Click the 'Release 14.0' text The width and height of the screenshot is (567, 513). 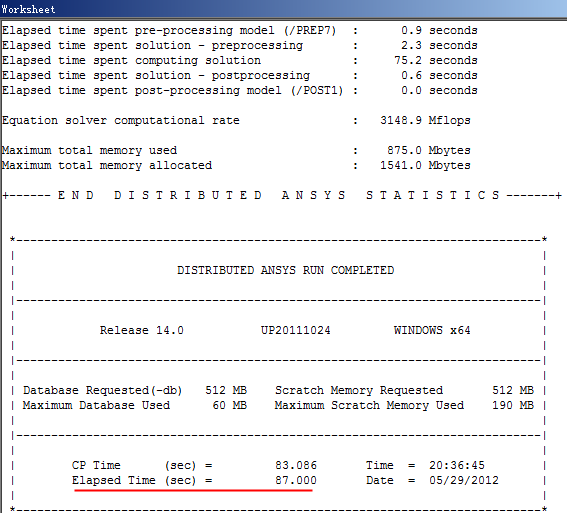[x=142, y=330]
